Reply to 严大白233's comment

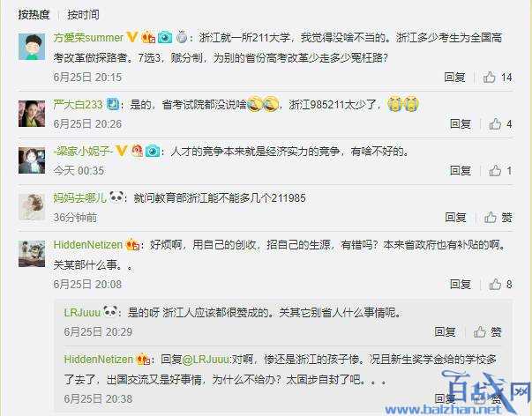point(460,124)
